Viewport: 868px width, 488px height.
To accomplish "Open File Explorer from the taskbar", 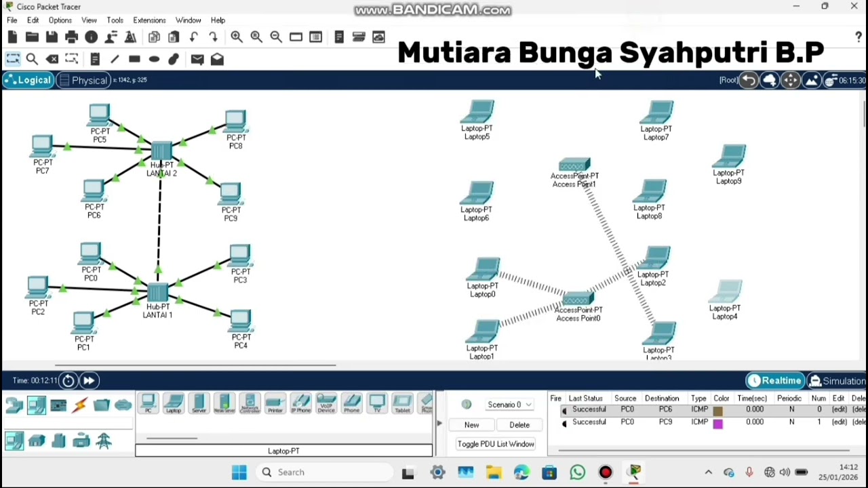I will coord(493,472).
